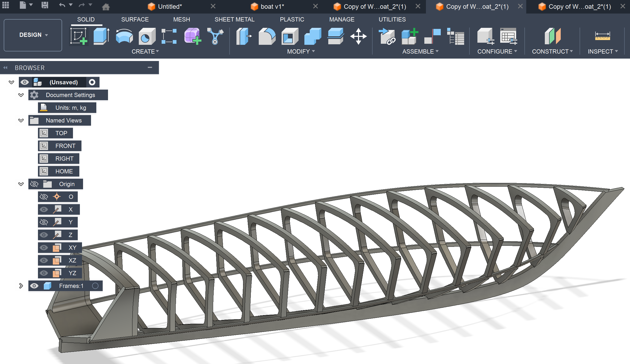Hide the XY origin plane
The image size is (630, 364).
coord(44,248)
